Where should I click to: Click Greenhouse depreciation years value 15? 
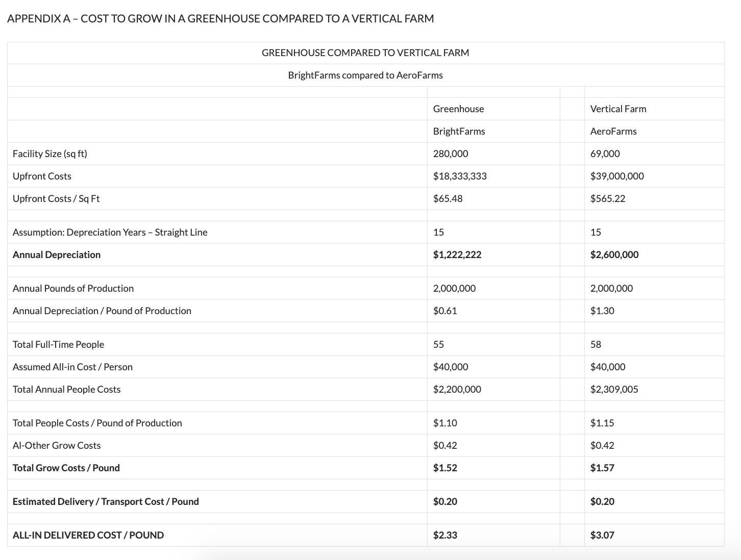click(438, 232)
